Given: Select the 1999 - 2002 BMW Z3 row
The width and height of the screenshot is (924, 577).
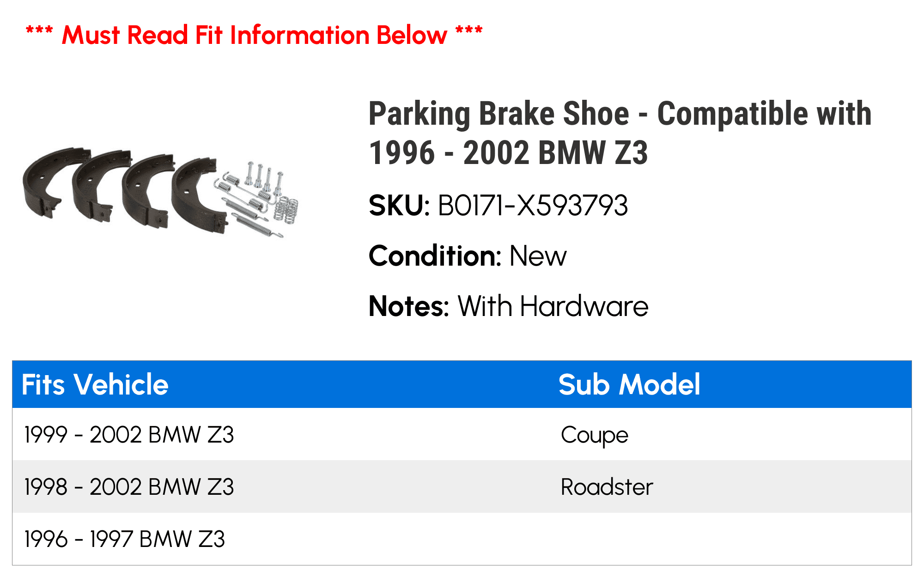Looking at the screenshot, I should tap(462, 434).
